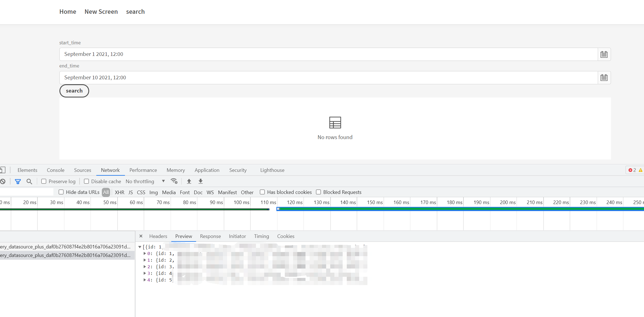Open the network request search

29,181
